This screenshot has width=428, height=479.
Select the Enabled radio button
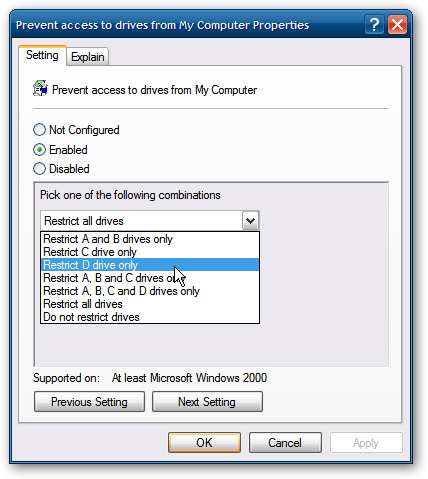click(39, 150)
